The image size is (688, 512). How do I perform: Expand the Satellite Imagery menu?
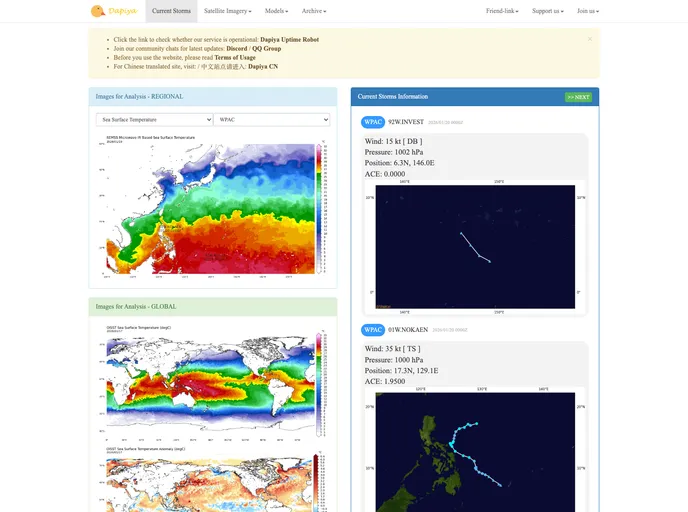230,11
